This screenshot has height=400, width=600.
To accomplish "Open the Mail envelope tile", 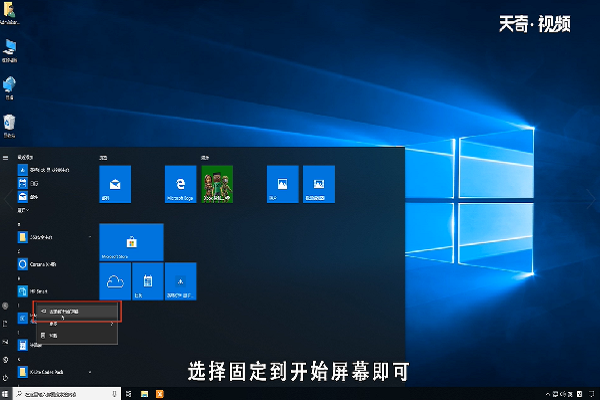I will [115, 184].
